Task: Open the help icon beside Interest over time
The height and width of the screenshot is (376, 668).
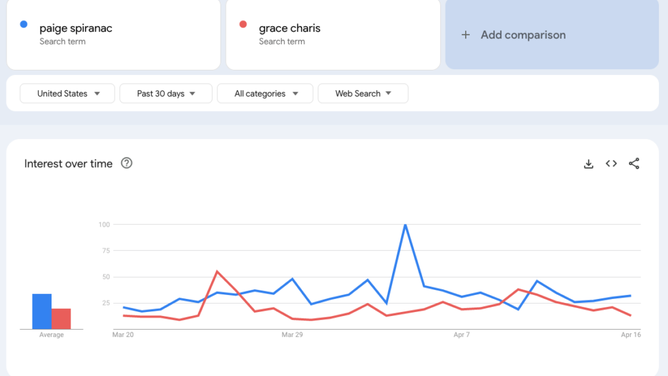Action: point(127,163)
